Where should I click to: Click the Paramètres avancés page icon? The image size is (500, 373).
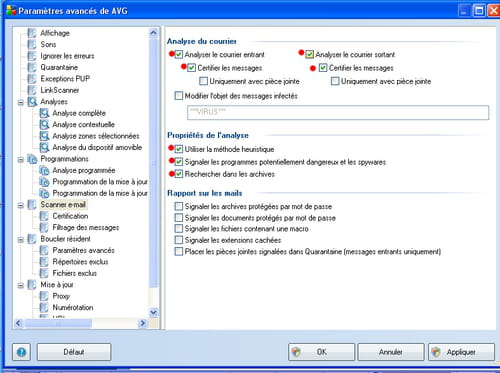click(44, 250)
